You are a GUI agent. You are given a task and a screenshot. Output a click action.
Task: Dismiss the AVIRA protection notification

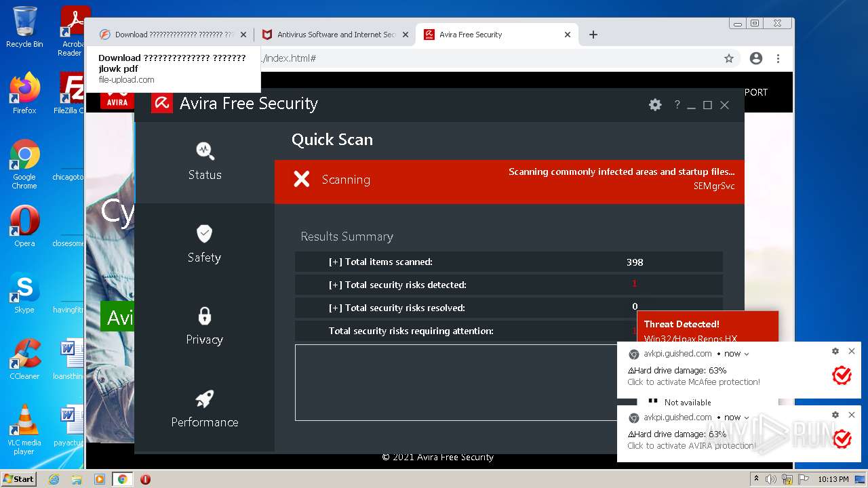click(852, 415)
